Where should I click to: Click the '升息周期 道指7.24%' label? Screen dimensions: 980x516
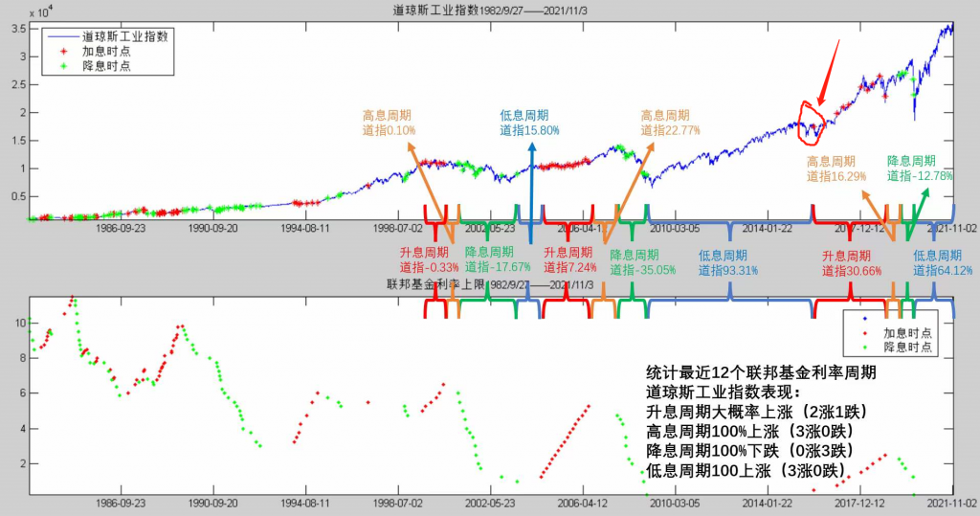click(569, 260)
